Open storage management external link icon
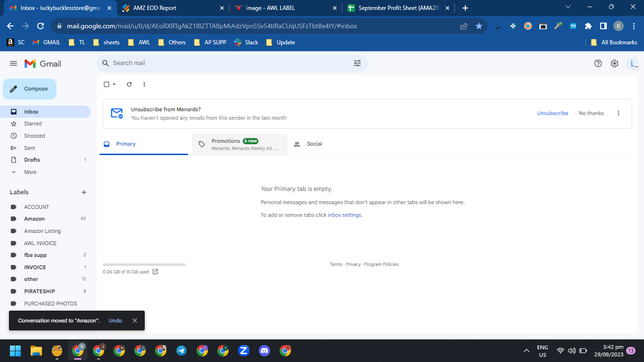Viewport: 644px width, 362px height. click(x=155, y=272)
